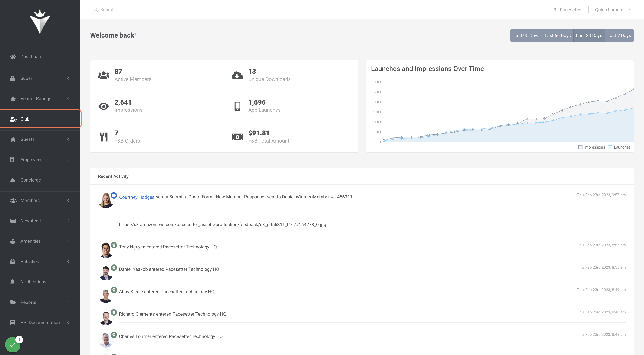Click Courtney Hodges' avatar photo
Screen dimensions: 644x355
106,200
